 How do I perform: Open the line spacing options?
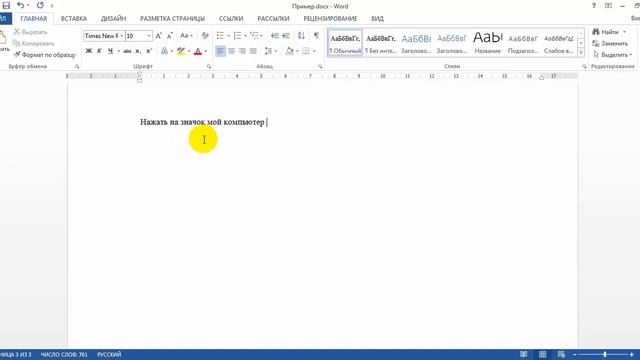[268, 51]
